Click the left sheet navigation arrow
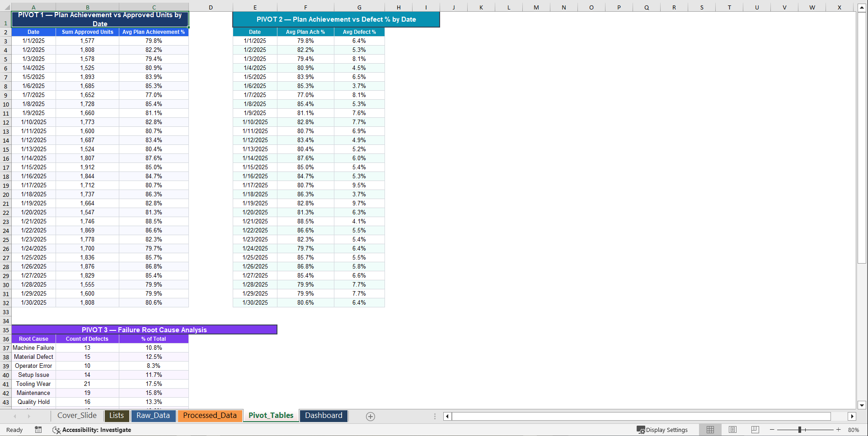 15,416
